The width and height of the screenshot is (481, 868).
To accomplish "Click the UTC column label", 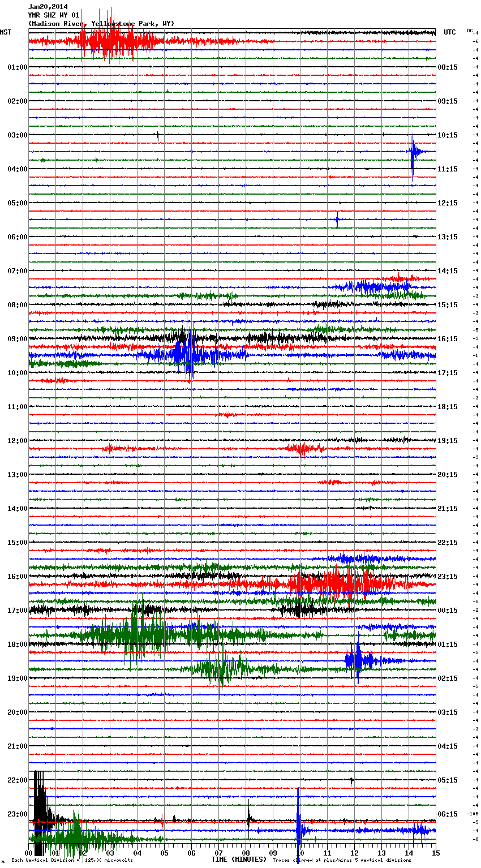I will pyautogui.click(x=449, y=32).
